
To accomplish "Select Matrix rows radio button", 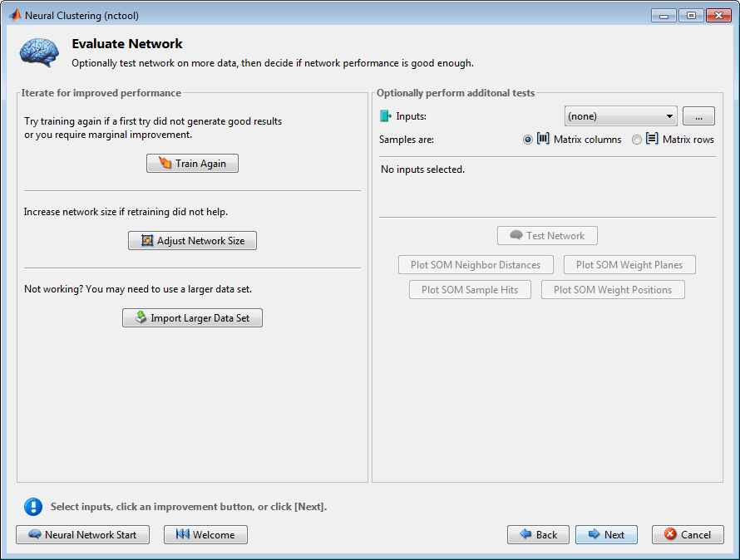I will pyautogui.click(x=637, y=140).
